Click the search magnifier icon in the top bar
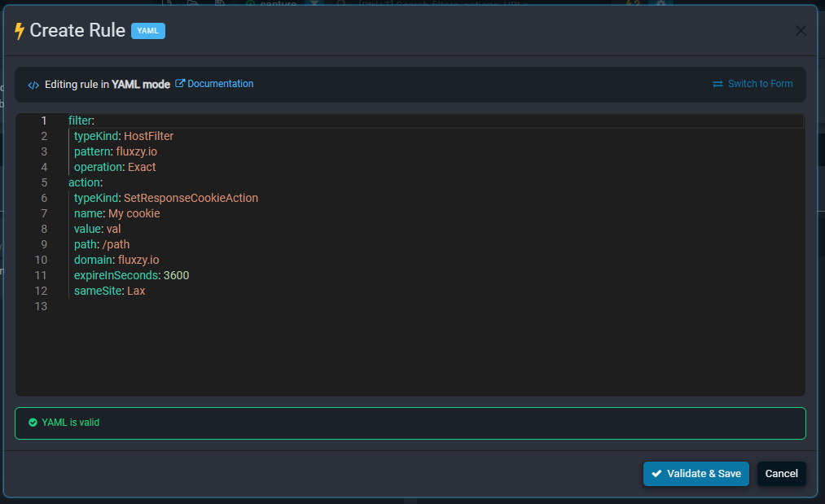The width and height of the screenshot is (825, 504). [x=342, y=3]
